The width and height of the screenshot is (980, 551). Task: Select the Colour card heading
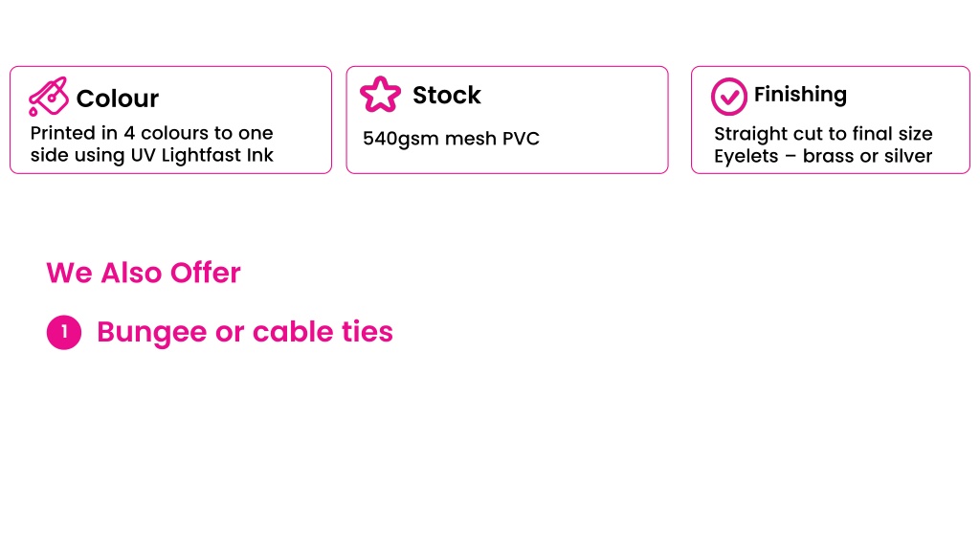[x=118, y=99]
